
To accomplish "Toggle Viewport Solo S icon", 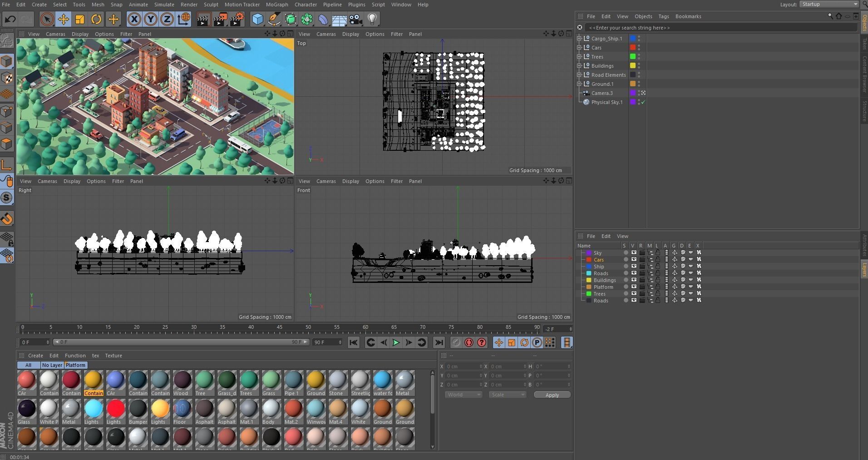I will 7,198.
